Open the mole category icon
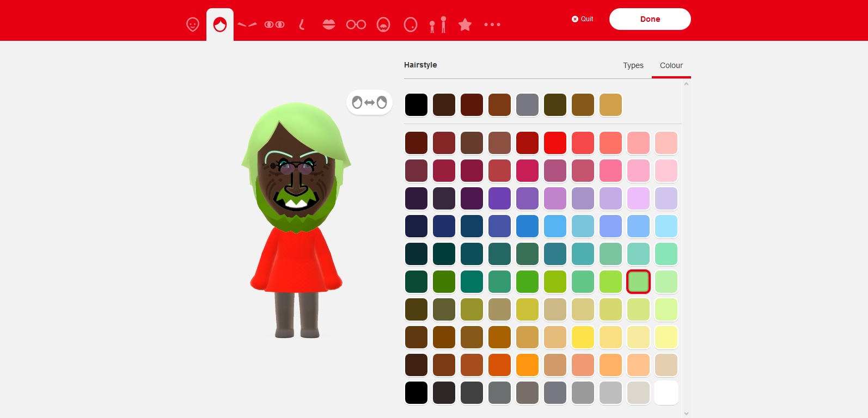The width and height of the screenshot is (868, 418). click(411, 24)
